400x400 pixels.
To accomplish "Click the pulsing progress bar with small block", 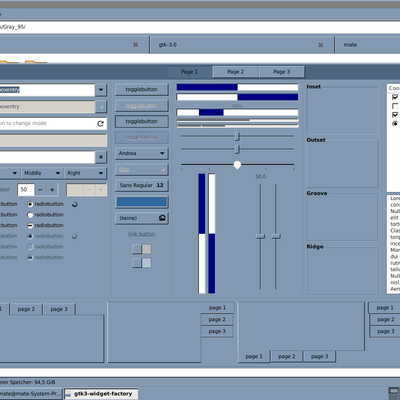I will click(237, 112).
